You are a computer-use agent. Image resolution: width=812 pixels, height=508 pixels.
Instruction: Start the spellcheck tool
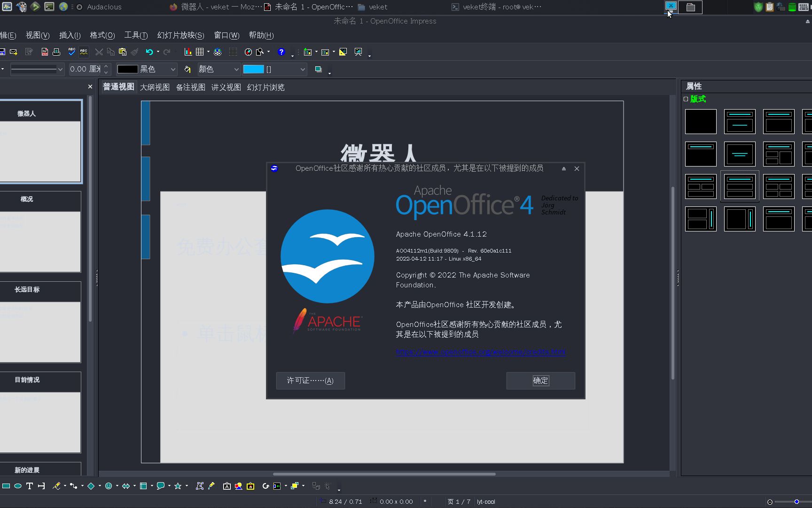pos(70,52)
